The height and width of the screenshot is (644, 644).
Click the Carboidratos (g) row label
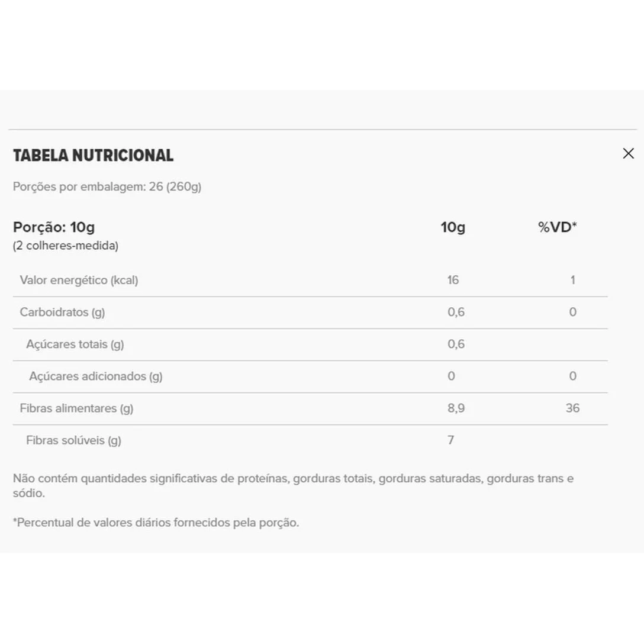pos(62,313)
